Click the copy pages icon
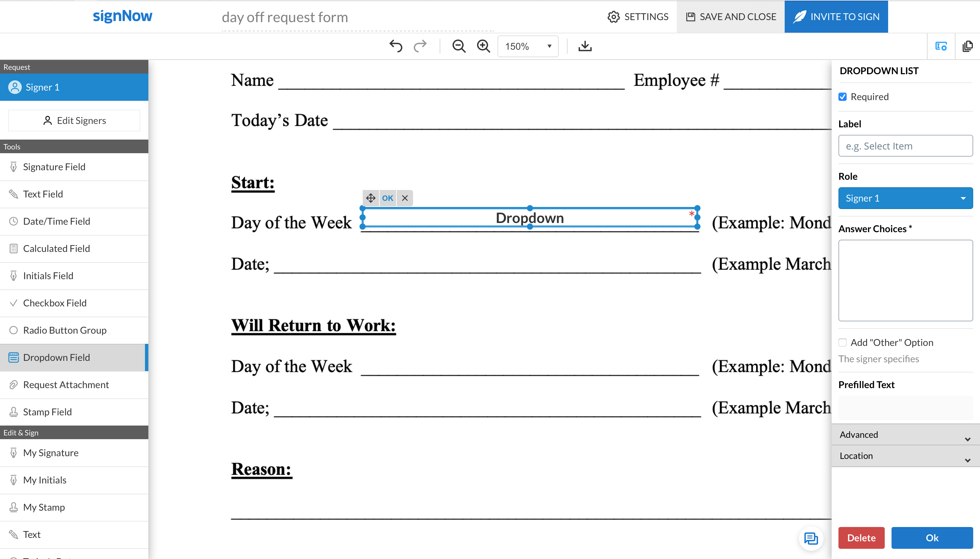 click(x=967, y=46)
